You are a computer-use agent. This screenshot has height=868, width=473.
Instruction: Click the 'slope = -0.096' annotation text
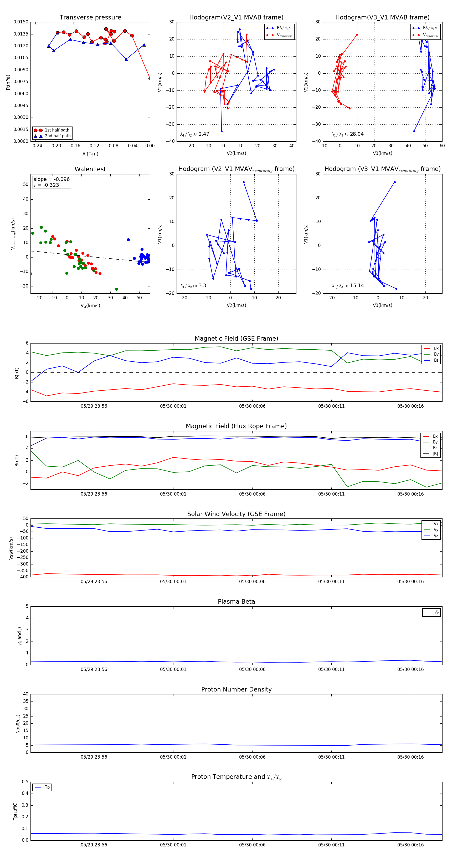(x=52, y=179)
